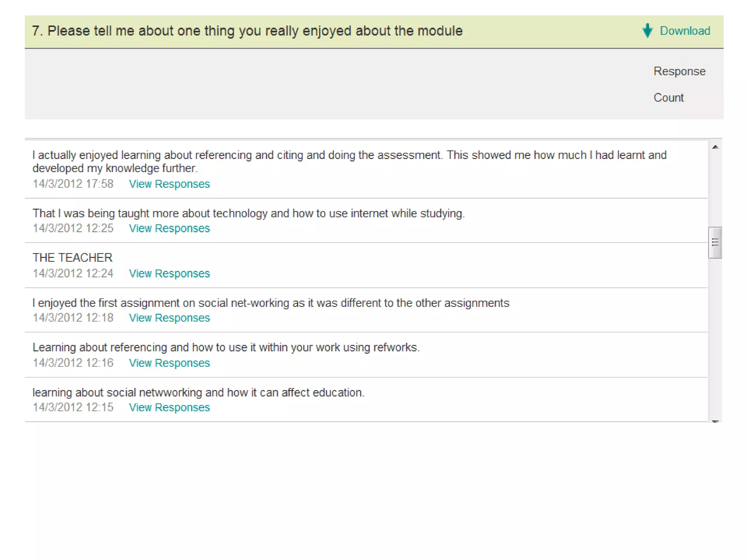Open View Responses for 12:25 entry
The image size is (747, 560).
click(x=169, y=229)
